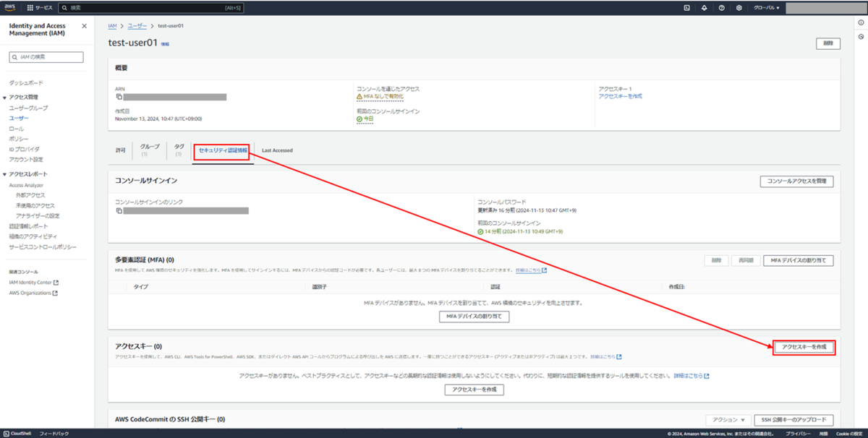Select the セキュリティ認証情報 tab
Image resolution: width=868 pixels, height=438 pixels.
point(223,150)
